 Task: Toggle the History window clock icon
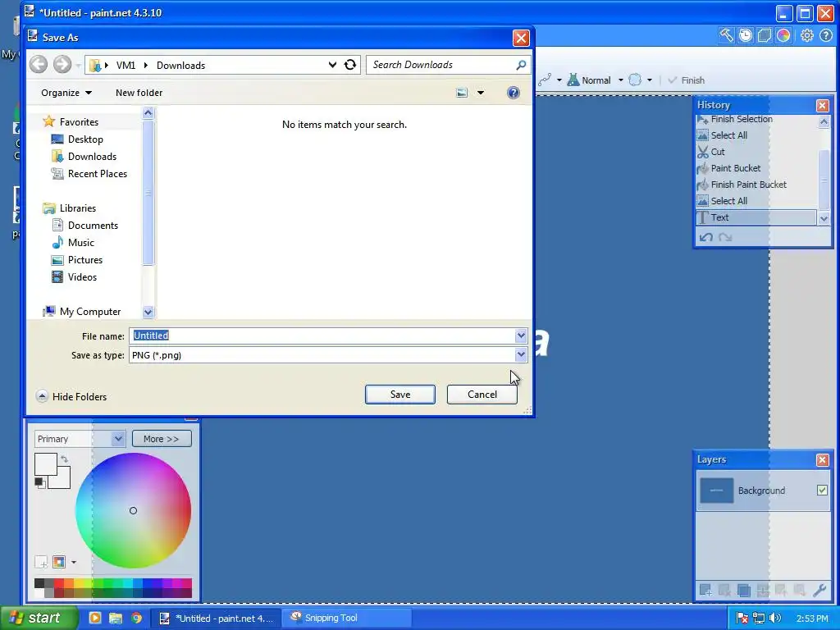(745, 35)
